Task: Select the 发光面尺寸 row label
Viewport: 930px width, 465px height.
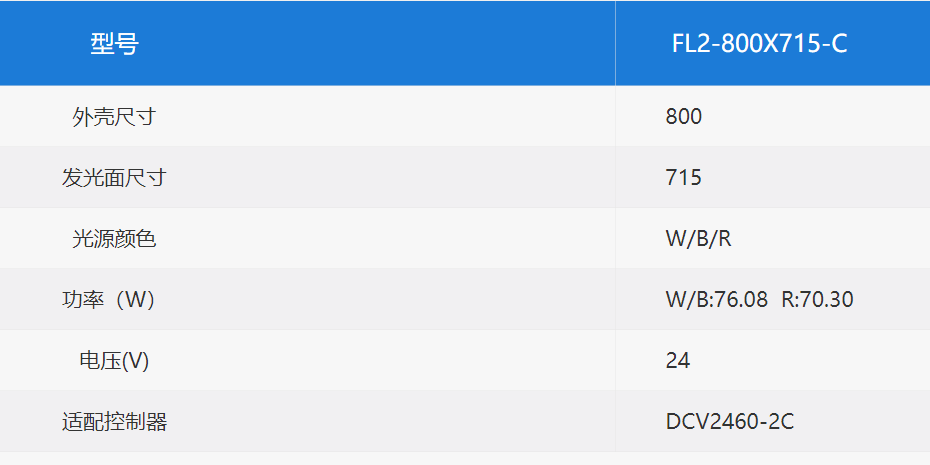Action: [x=114, y=177]
